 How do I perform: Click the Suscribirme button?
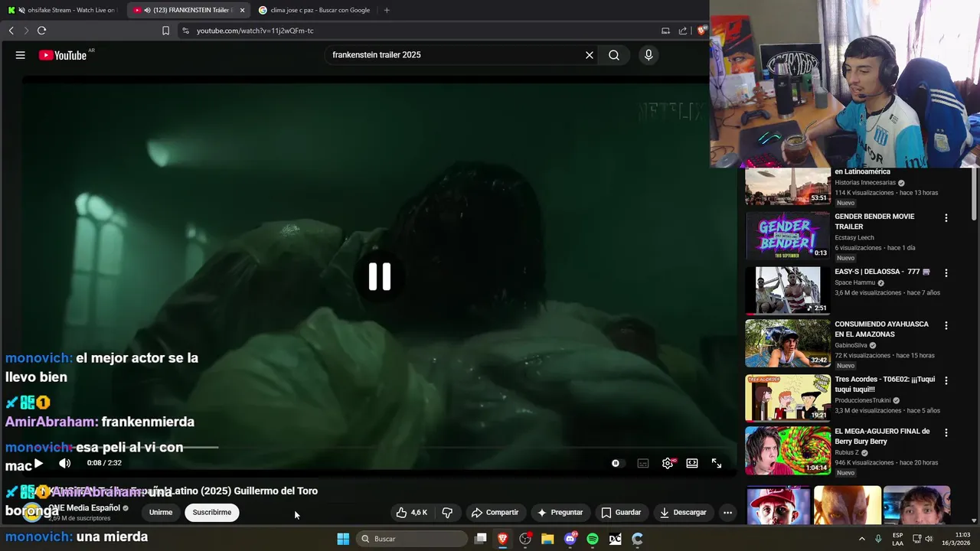(212, 513)
